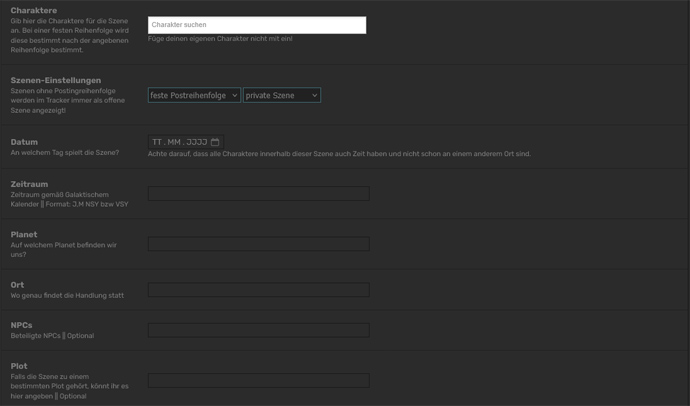Select the year (JJJJ) part of date
This screenshot has height=406, width=690.
(x=196, y=142)
